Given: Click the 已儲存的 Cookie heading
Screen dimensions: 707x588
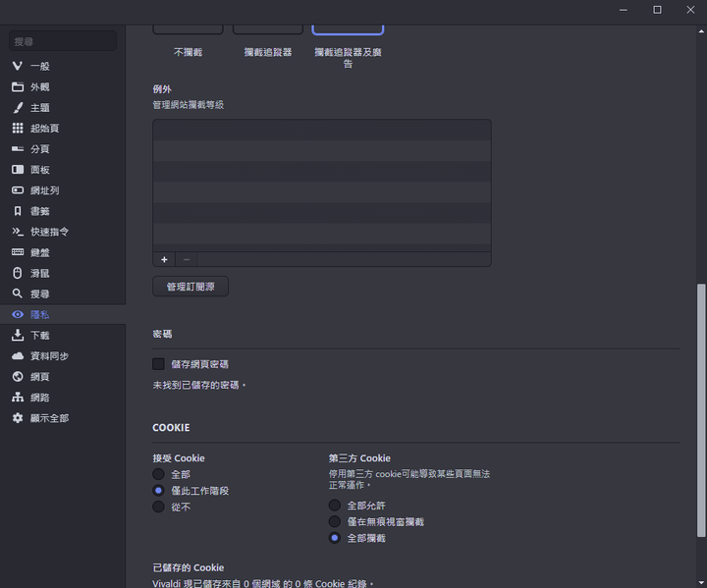Looking at the screenshot, I should tap(188, 567).
